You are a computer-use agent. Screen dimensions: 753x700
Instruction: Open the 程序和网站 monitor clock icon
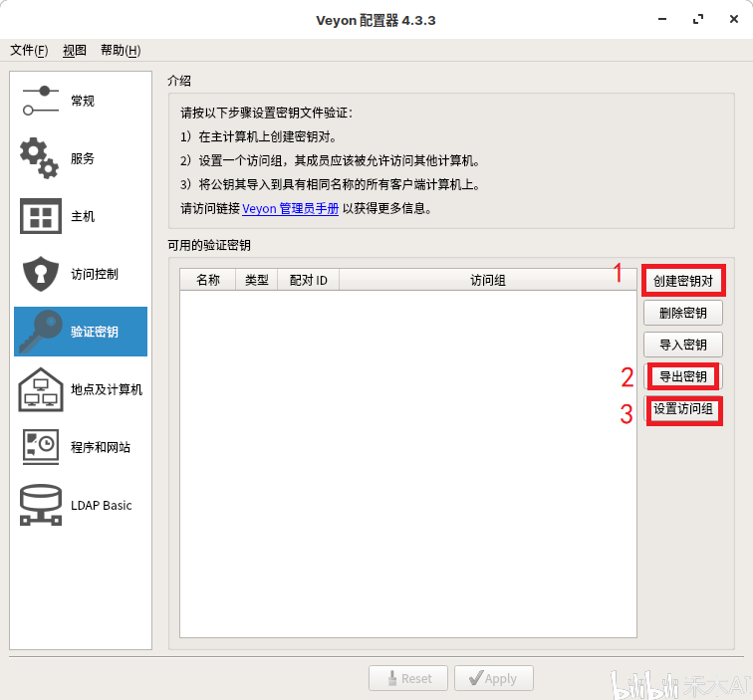tap(41, 447)
